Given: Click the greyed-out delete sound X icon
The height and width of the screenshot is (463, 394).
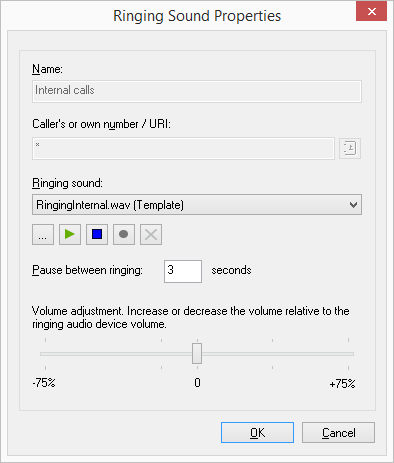Looking at the screenshot, I should tap(151, 235).
